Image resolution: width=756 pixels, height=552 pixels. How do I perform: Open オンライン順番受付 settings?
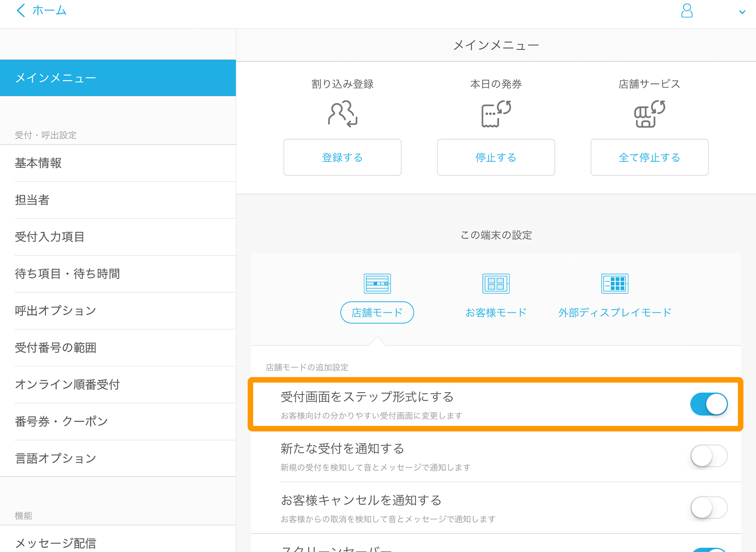tap(118, 385)
